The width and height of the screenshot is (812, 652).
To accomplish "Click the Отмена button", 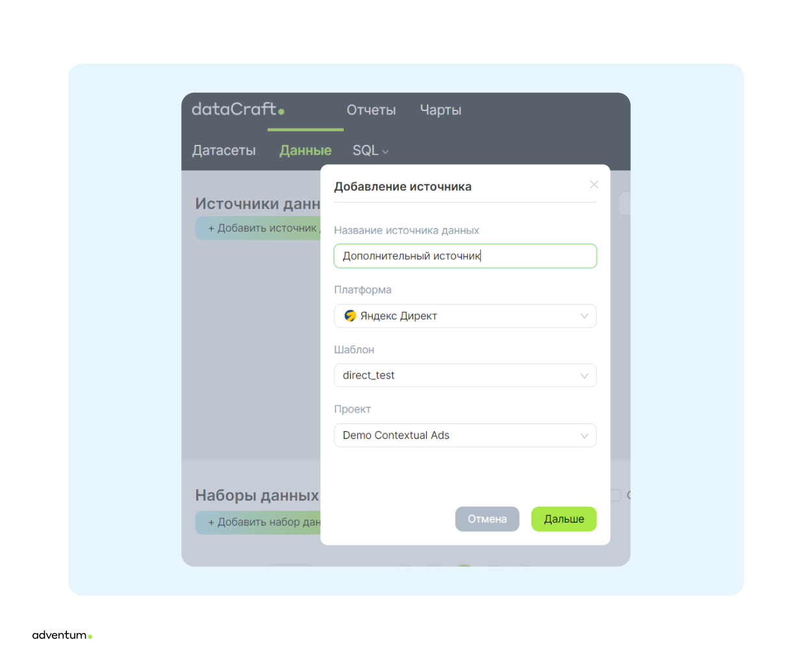I will 487,519.
